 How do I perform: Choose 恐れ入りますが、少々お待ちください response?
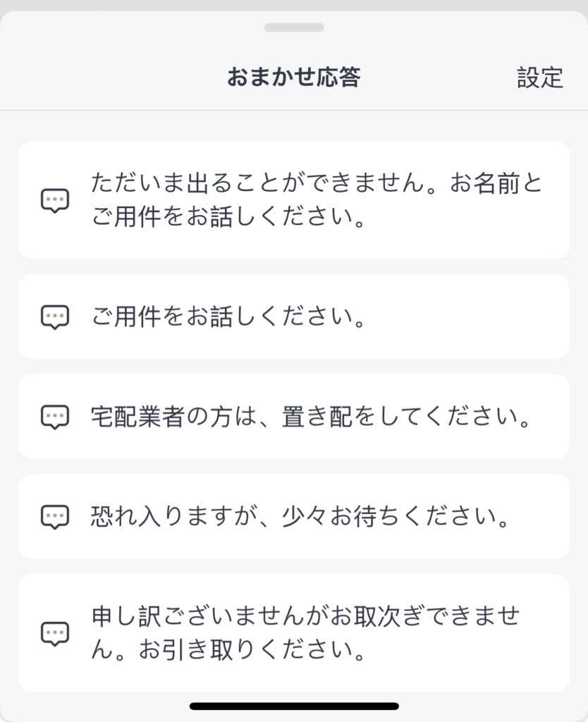click(294, 517)
